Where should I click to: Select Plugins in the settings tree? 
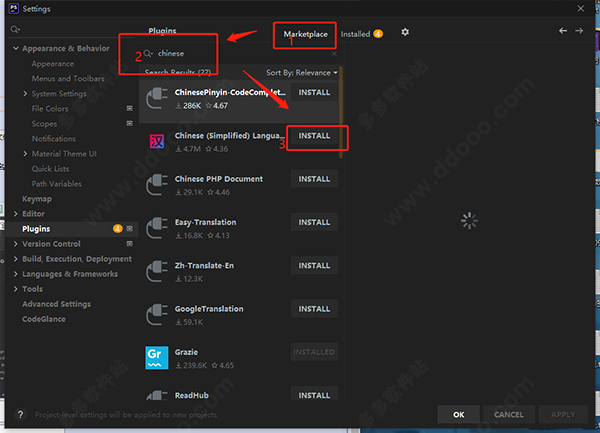tap(36, 229)
